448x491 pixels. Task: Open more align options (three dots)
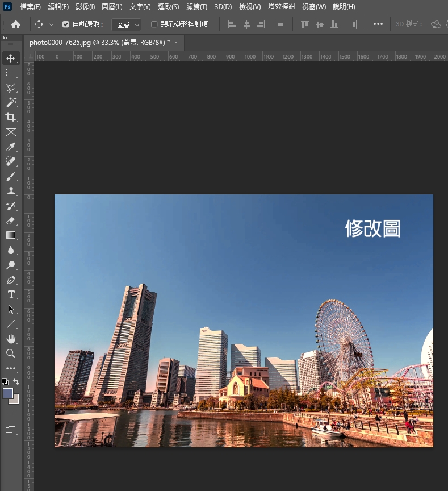(378, 24)
